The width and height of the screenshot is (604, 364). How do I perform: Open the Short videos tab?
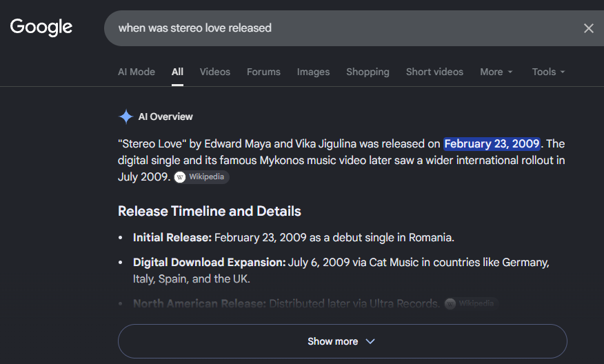tap(434, 72)
